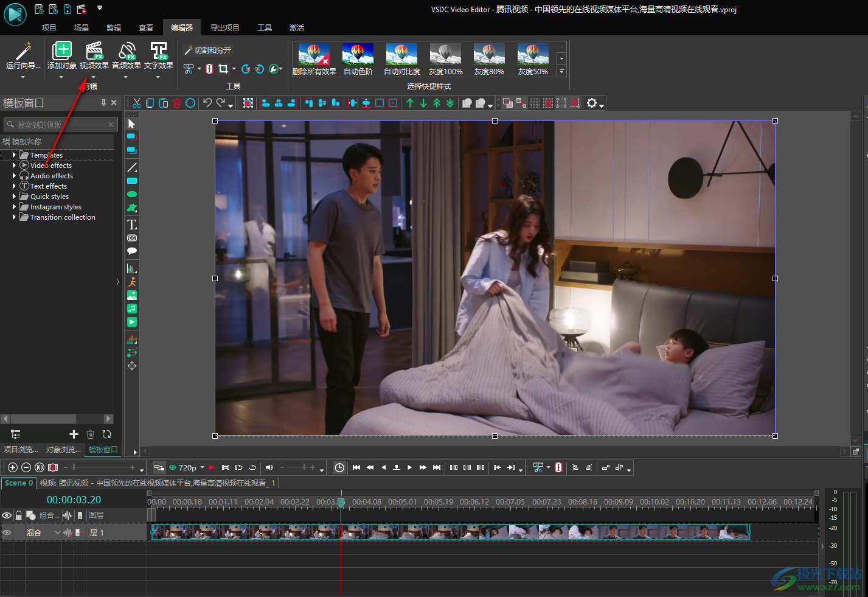Select the line drawing tool
Viewport: 868px width, 597px height.
(132, 167)
